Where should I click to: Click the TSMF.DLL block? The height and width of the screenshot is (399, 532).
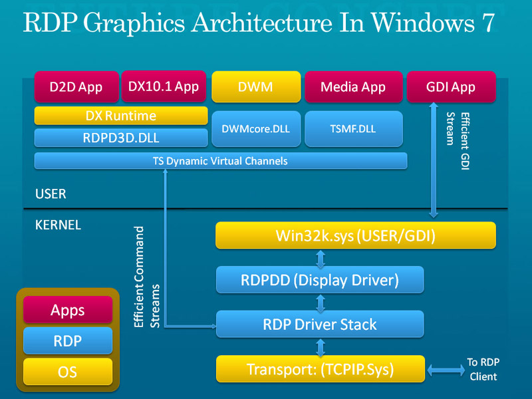[354, 129]
